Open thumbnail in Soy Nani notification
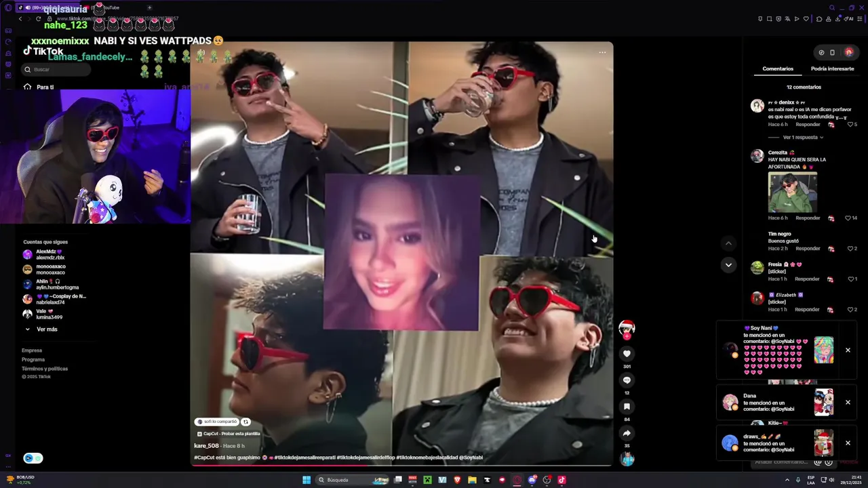 tap(824, 350)
